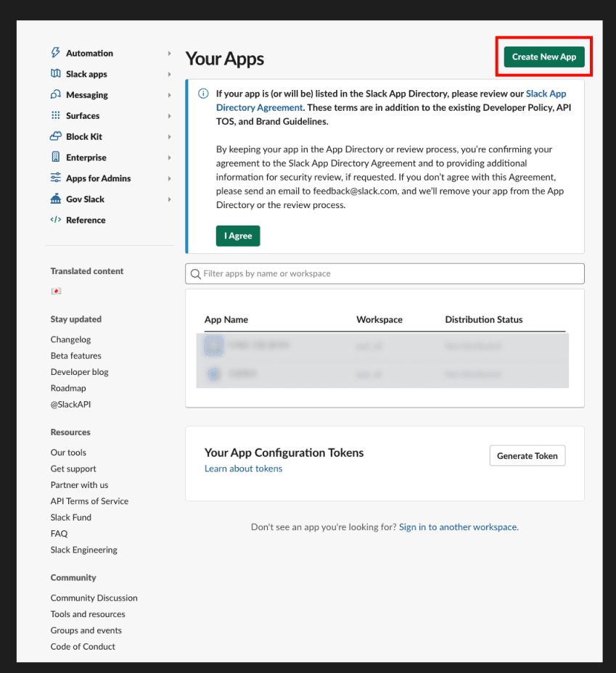Expand the Automation menu arrow

pyautogui.click(x=169, y=53)
